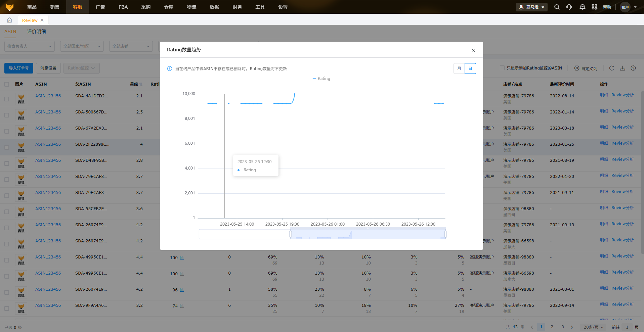The image size is (644, 332).
Task: Check the row checkbox for SDA-9F9A4A6
Action: (7, 309)
